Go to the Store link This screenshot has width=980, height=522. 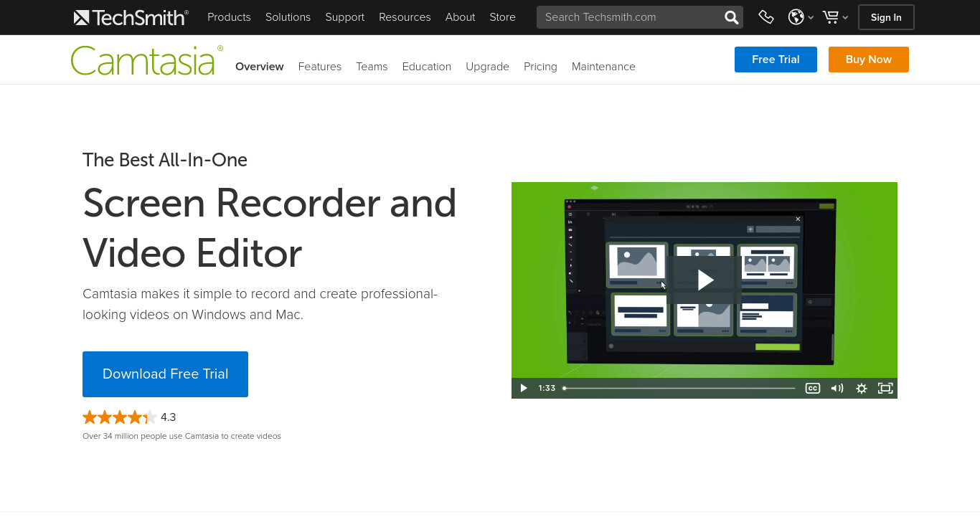[x=502, y=17]
